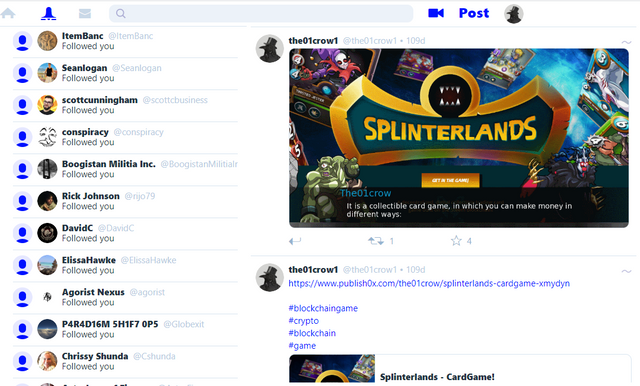Screen dimensions: 640x386
Task: Repost the Splinterlands image post
Action: (376, 241)
